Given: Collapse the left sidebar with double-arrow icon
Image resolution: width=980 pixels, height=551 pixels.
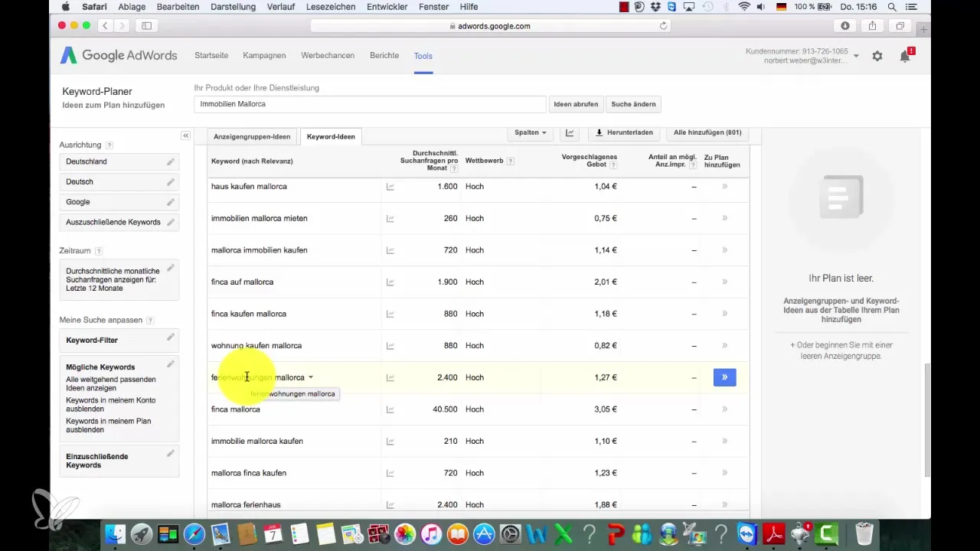Looking at the screenshot, I should [x=185, y=135].
